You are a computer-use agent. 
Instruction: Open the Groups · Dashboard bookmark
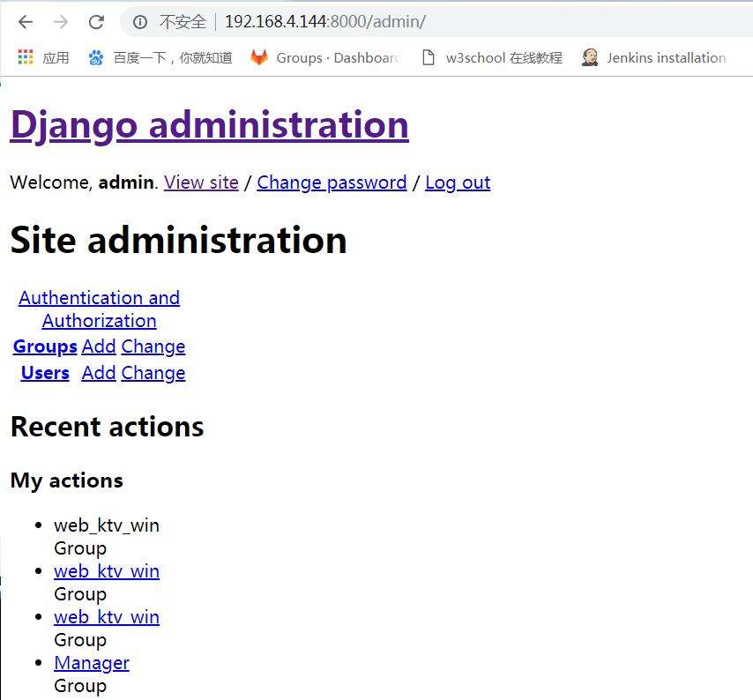(339, 58)
